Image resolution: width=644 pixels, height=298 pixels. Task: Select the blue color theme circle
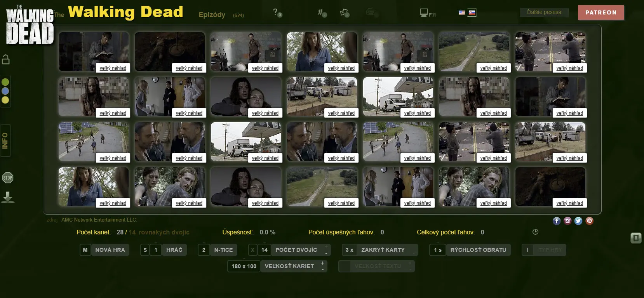[x=5, y=91]
